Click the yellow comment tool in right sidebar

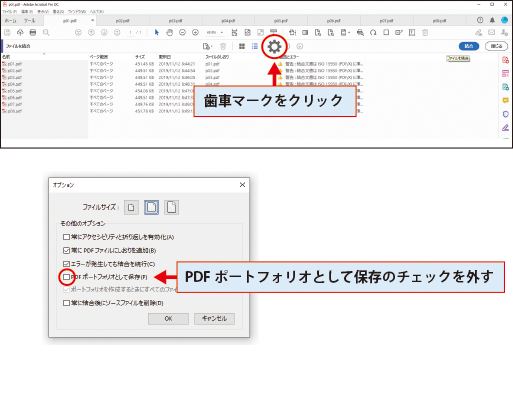coord(505,100)
